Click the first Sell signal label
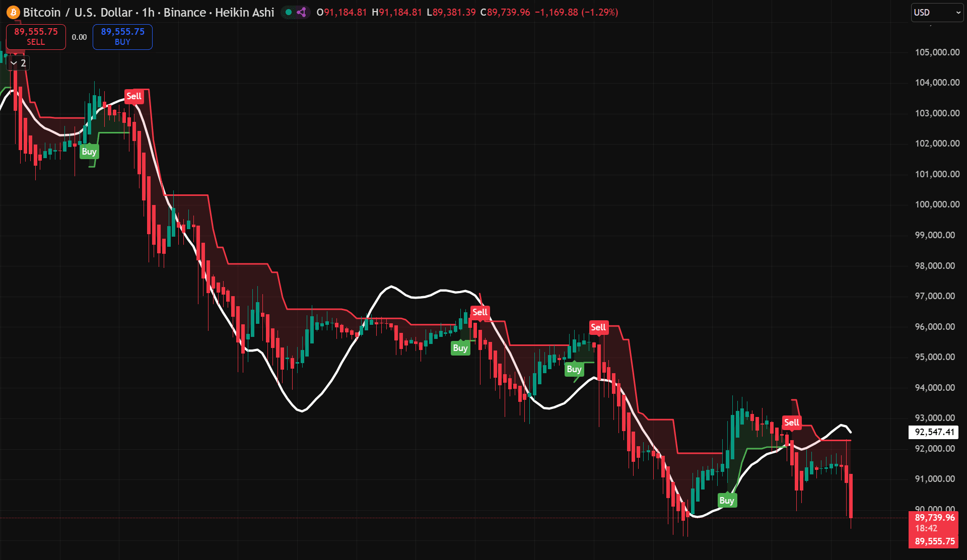Screen dimensions: 967x560 (134, 96)
